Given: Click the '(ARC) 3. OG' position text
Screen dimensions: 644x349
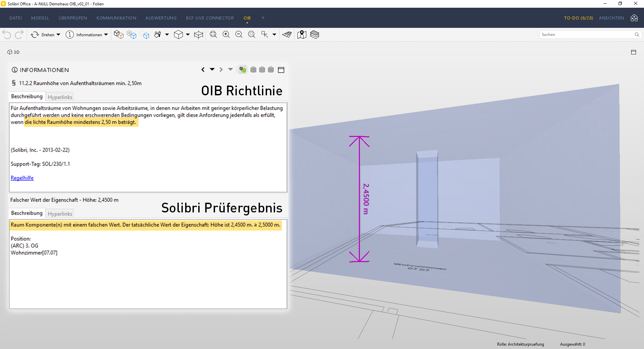Looking at the screenshot, I should click(24, 246).
